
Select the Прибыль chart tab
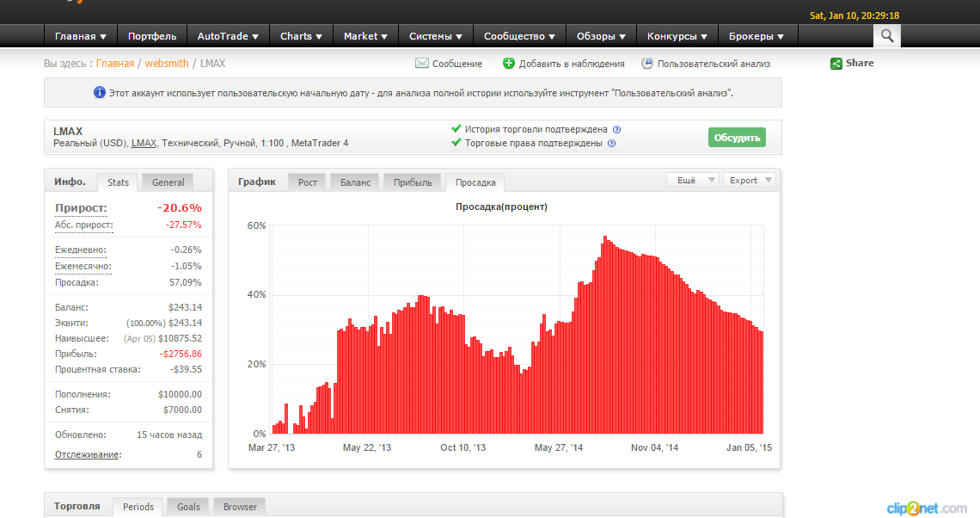413,182
